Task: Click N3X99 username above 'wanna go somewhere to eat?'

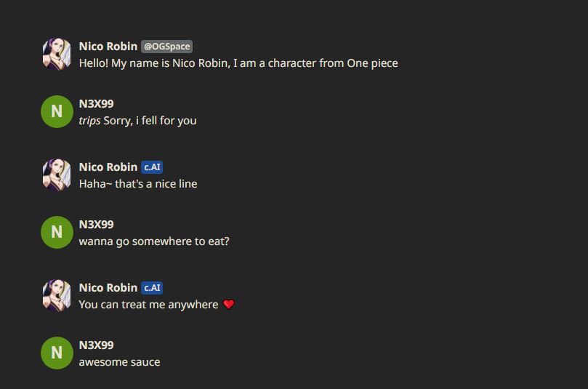Action: (96, 224)
